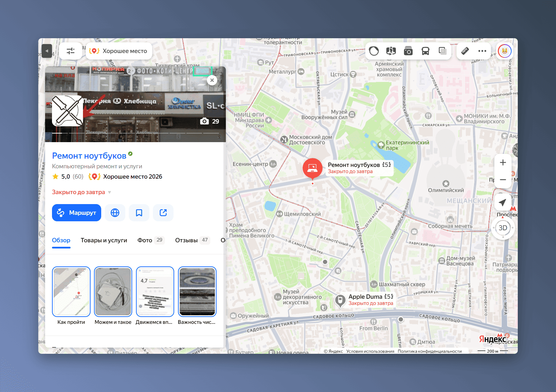Viewport: 556px width, 392px height.
Task: Click the 'Закрыто до завтра' label under Apple Duma
Action: coord(371,303)
